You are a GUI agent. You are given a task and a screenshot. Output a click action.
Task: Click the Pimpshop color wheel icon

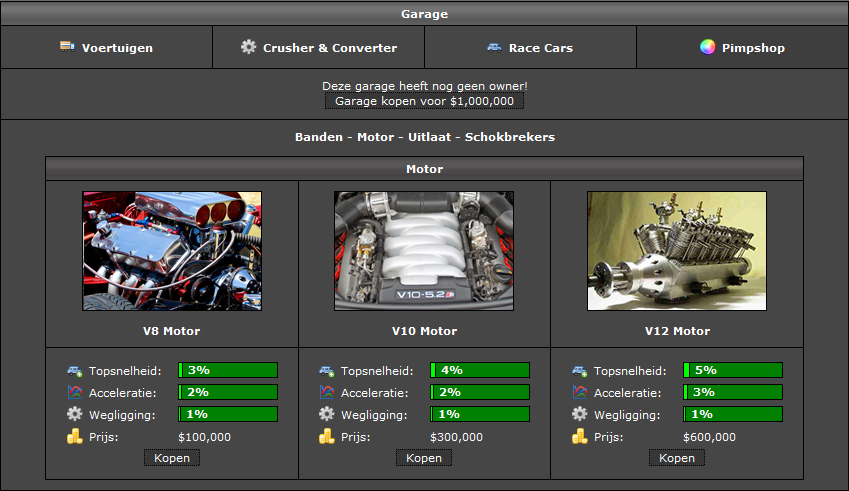[707, 47]
